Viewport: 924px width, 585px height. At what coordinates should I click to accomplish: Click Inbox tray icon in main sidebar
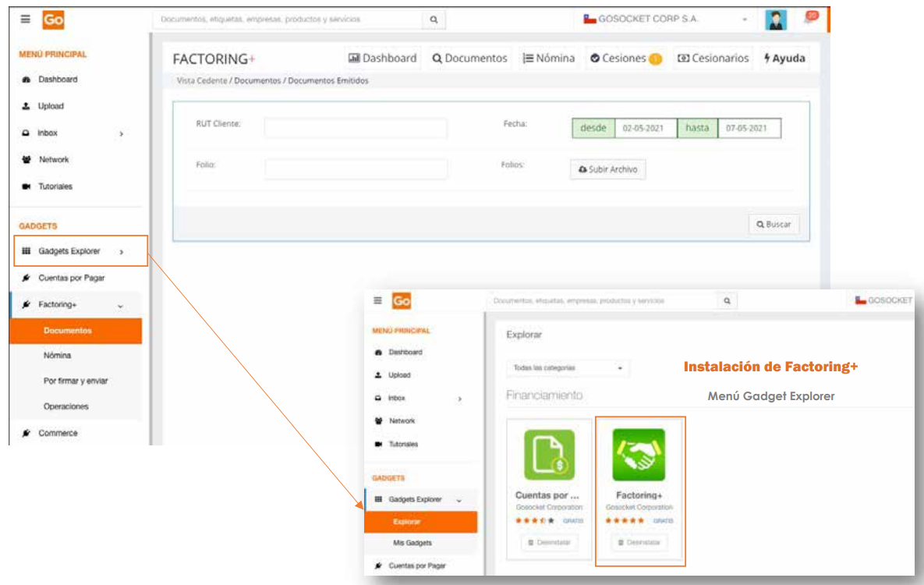(26, 133)
